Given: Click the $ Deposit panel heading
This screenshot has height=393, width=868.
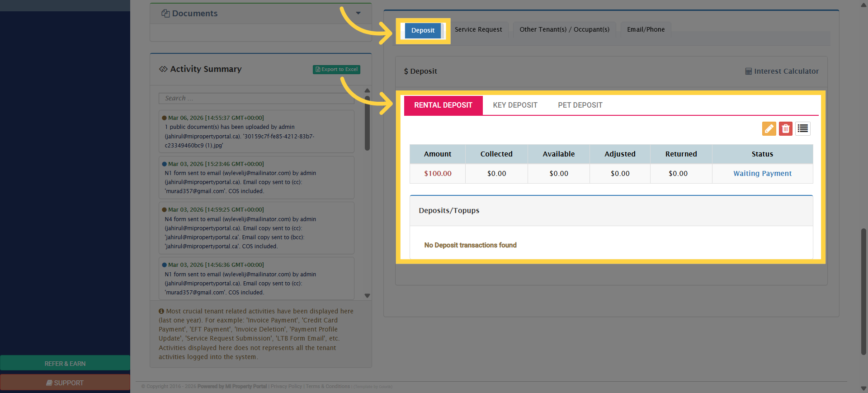Looking at the screenshot, I should pyautogui.click(x=420, y=71).
